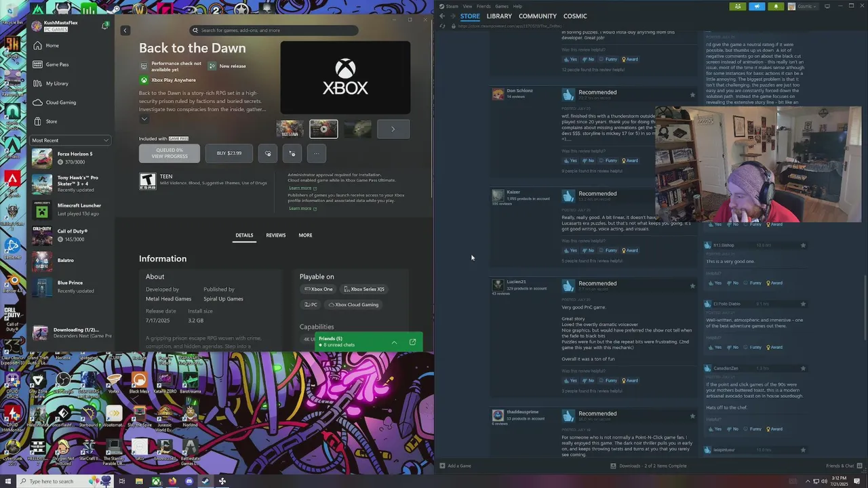Open Steam STORE tab
The height and width of the screenshot is (488, 868).
click(470, 16)
